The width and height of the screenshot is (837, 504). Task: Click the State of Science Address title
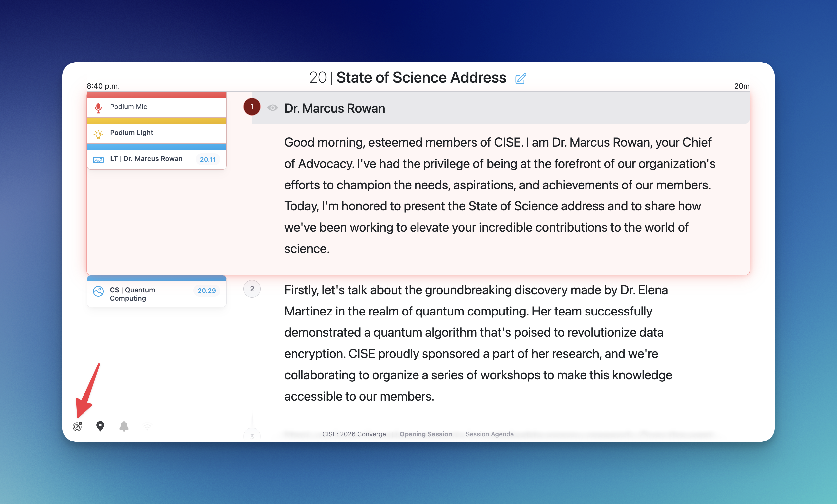[421, 78]
